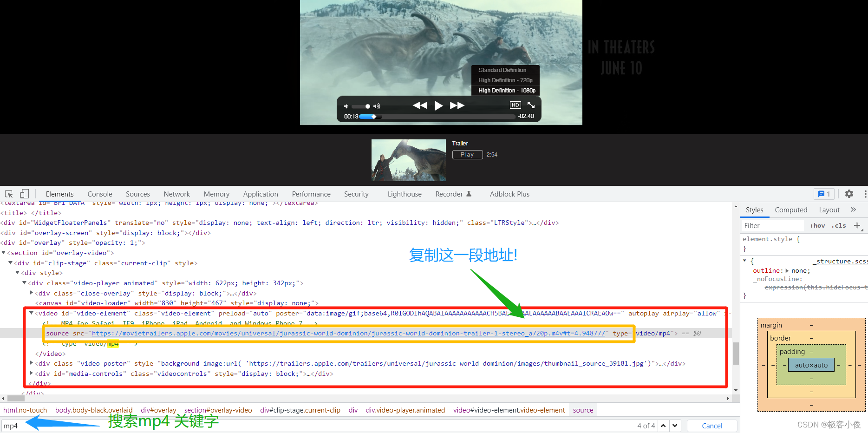868x433 pixels.
Task: Select html.no-touch breadcrumb
Action: point(25,410)
